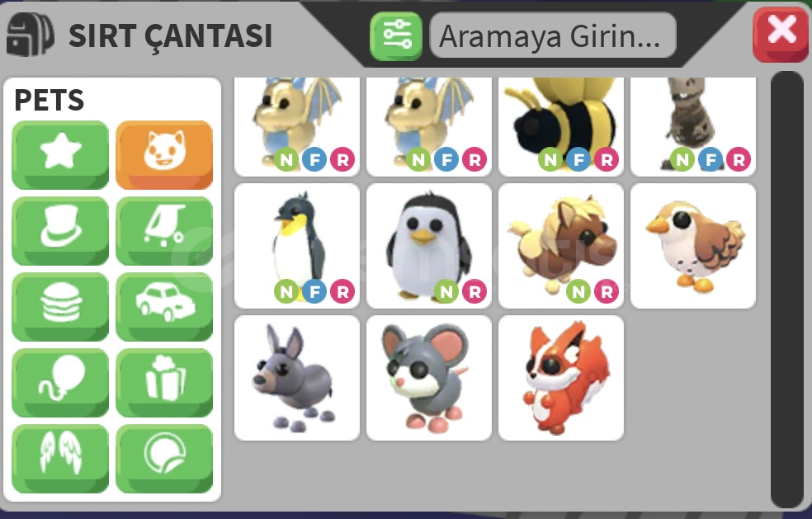
Task: Click the green filter sliders button
Action: (396, 35)
